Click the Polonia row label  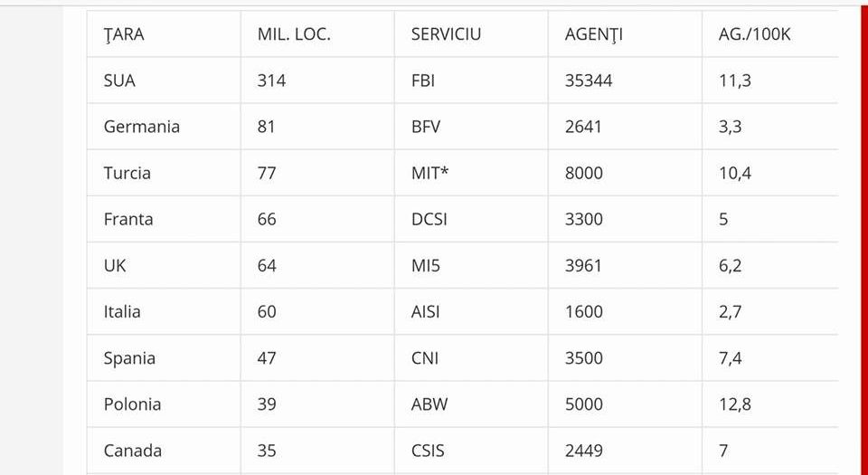[x=132, y=404]
